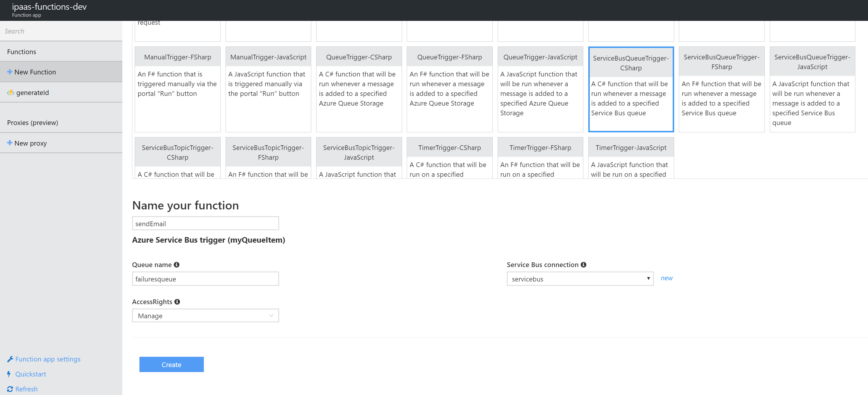
Task: Click the Function app settings wrench icon
Action: click(x=10, y=359)
